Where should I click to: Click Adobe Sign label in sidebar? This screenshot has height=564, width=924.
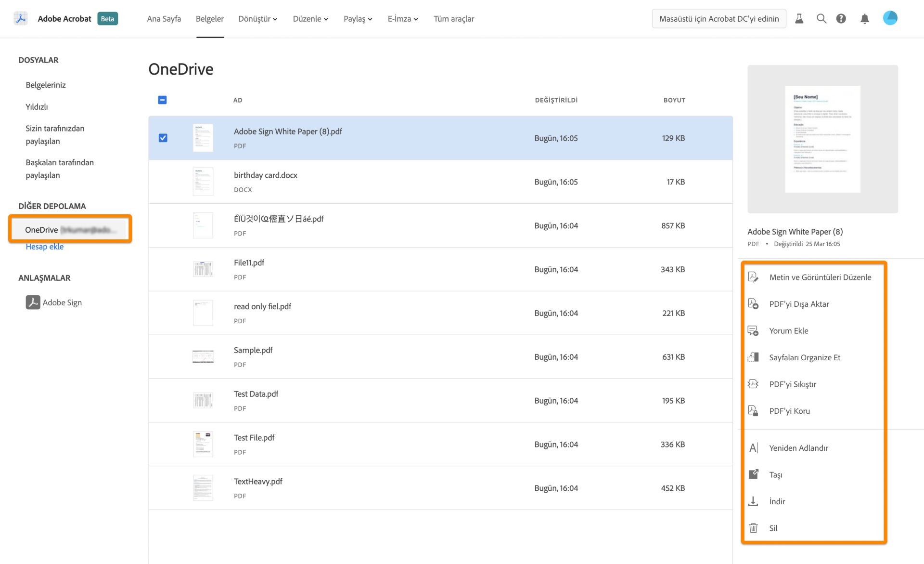click(62, 302)
